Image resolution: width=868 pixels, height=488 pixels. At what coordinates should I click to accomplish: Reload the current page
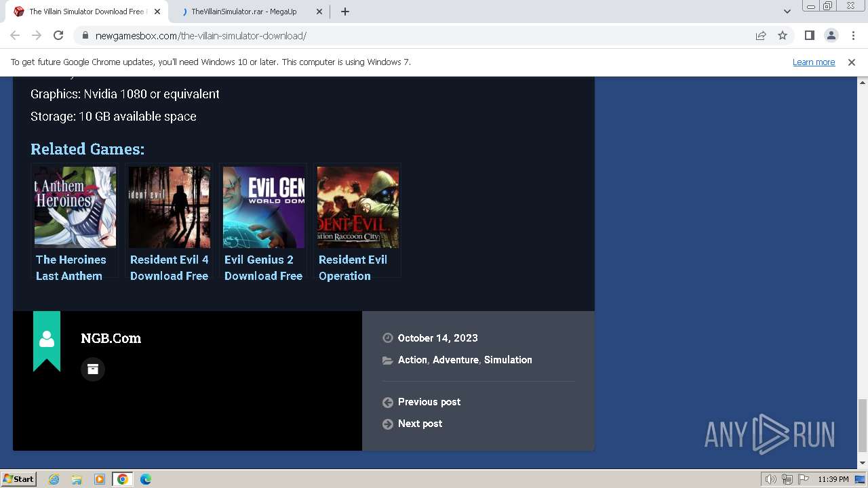click(x=58, y=36)
